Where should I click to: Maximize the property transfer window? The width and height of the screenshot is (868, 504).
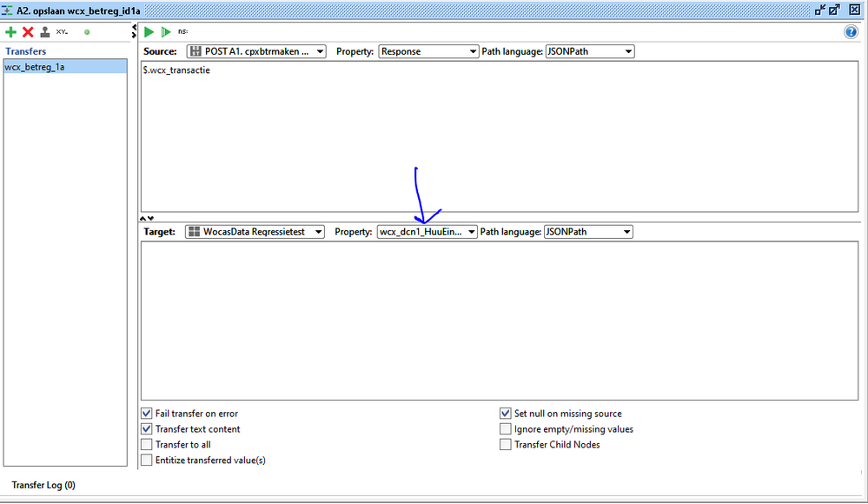click(x=835, y=10)
